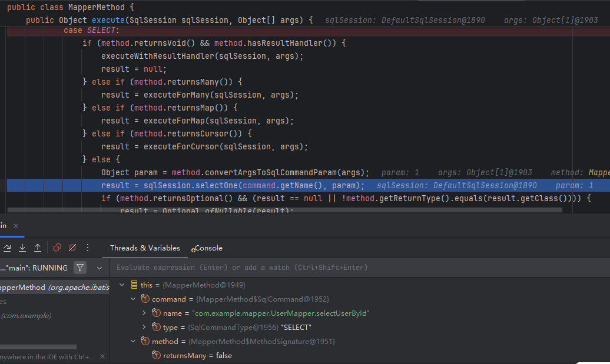Viewport: 610px width, 364px height.
Task: Switch to Threads & Variables tab
Action: coord(145,248)
